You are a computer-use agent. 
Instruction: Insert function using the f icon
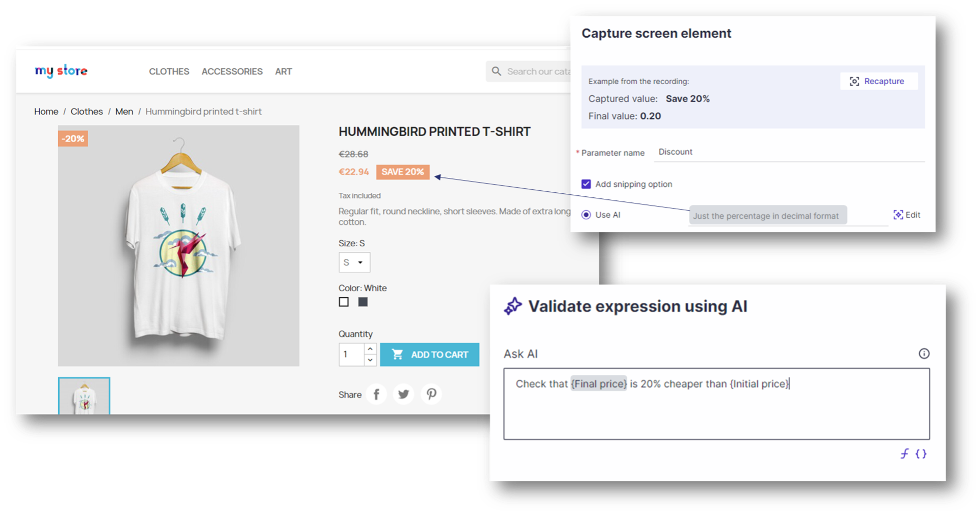[x=904, y=454]
